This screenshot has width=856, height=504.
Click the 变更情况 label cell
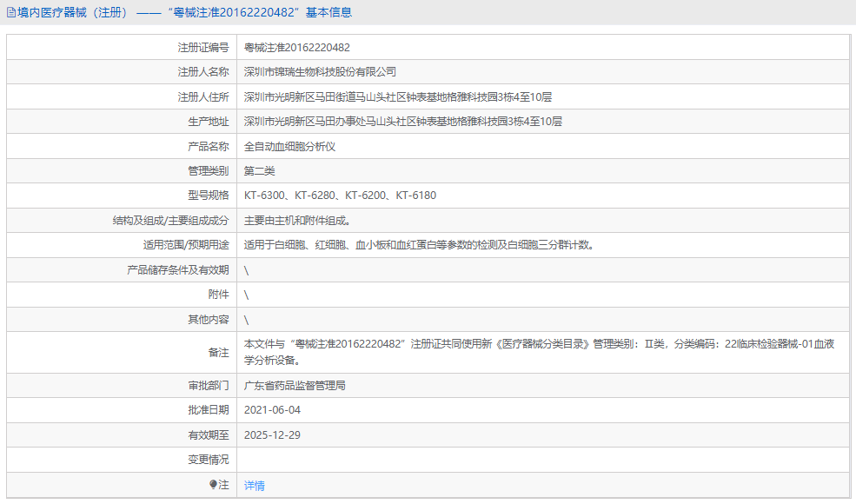(122, 460)
